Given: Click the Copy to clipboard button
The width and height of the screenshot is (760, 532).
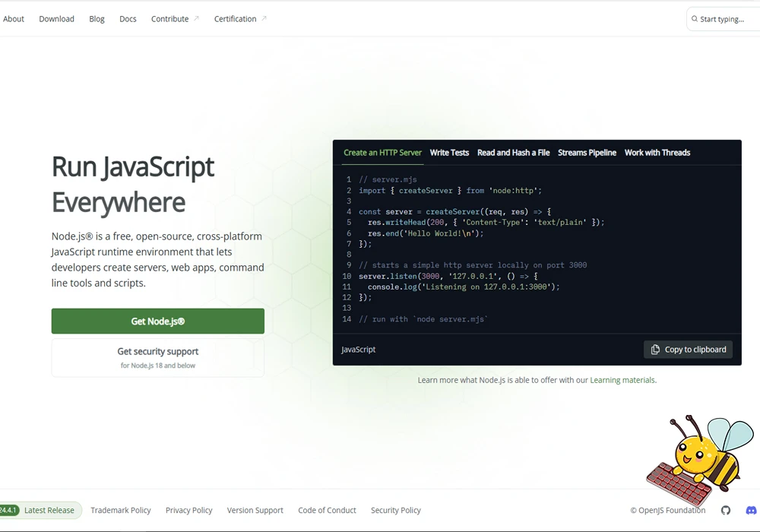Looking at the screenshot, I should click(x=689, y=350).
